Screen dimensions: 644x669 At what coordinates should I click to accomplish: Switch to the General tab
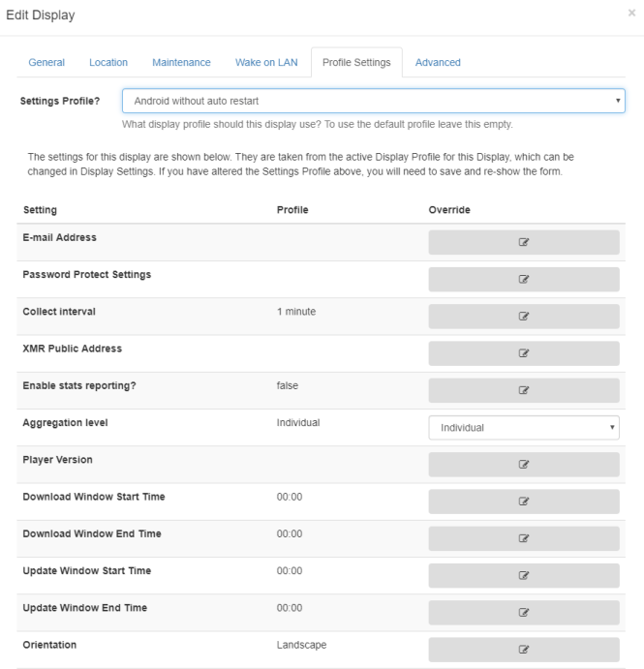point(46,63)
